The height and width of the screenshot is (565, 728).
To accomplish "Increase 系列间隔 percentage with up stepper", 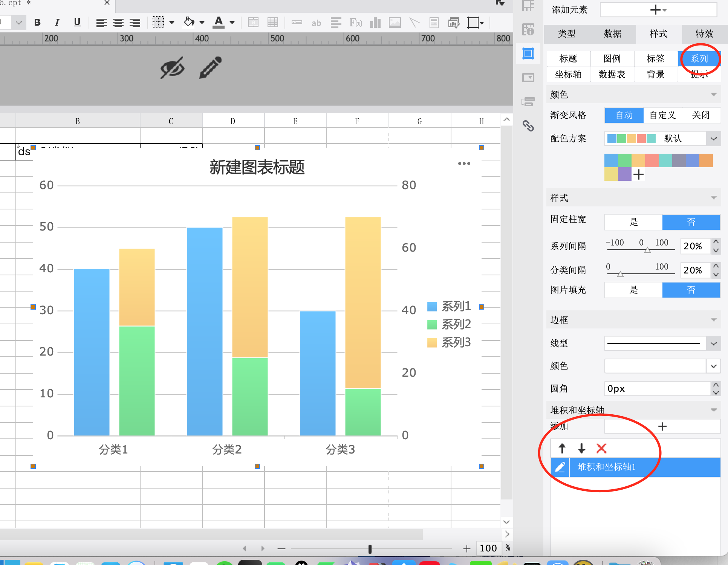I will tap(716, 242).
